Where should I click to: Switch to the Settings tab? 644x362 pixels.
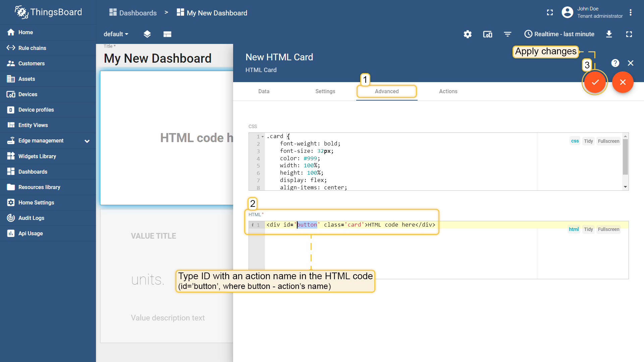tap(325, 91)
